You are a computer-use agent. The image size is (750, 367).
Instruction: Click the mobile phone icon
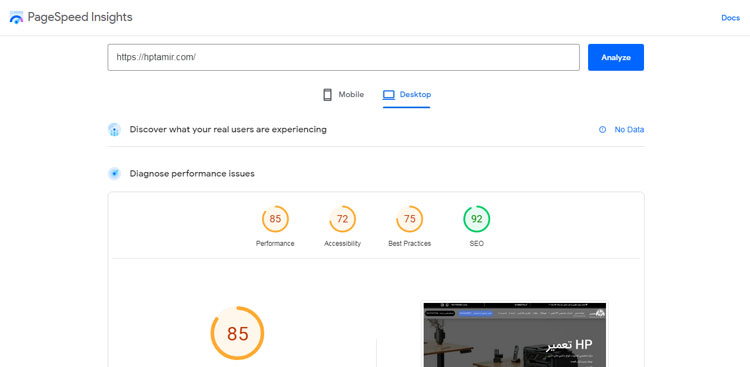[327, 95]
